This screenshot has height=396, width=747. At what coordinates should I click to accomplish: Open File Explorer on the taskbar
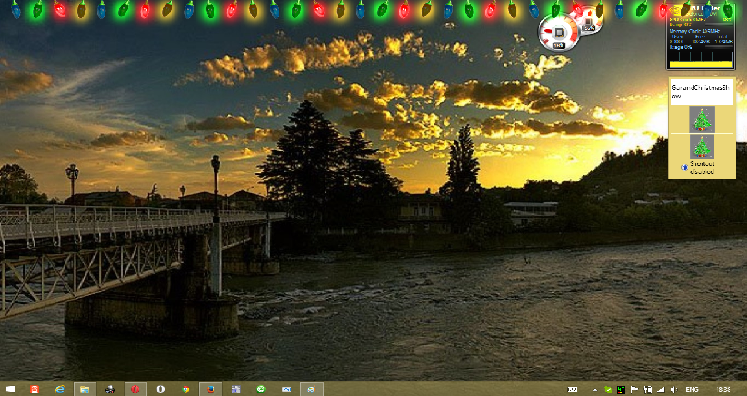tap(85, 389)
